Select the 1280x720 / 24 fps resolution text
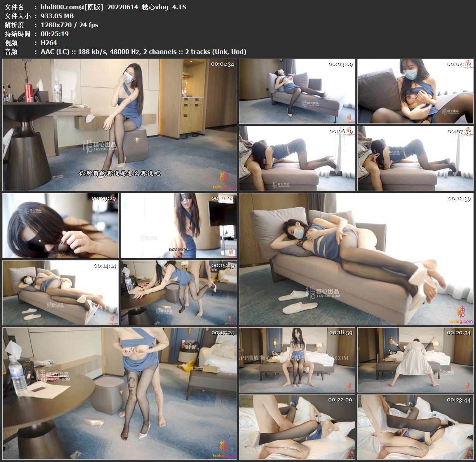 [x=69, y=25]
